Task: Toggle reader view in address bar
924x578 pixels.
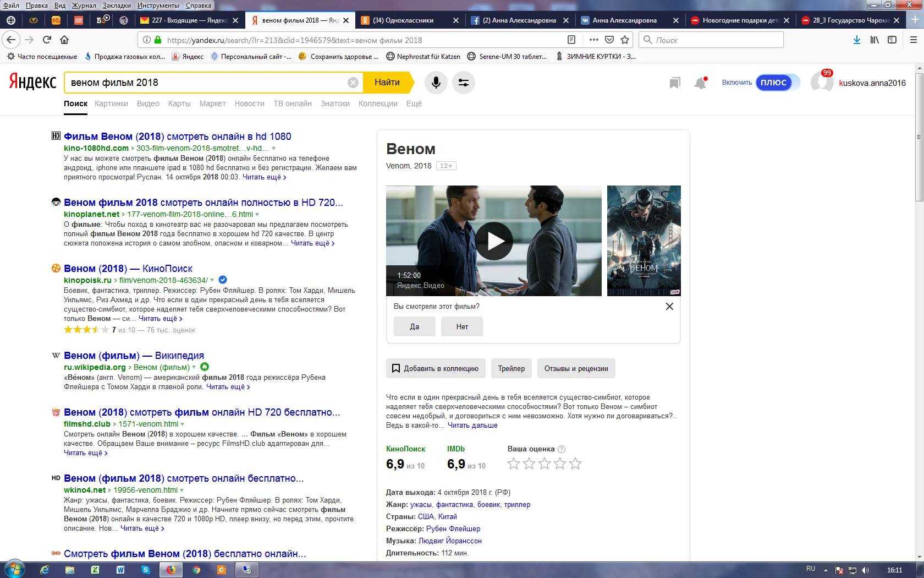Action: (x=571, y=40)
